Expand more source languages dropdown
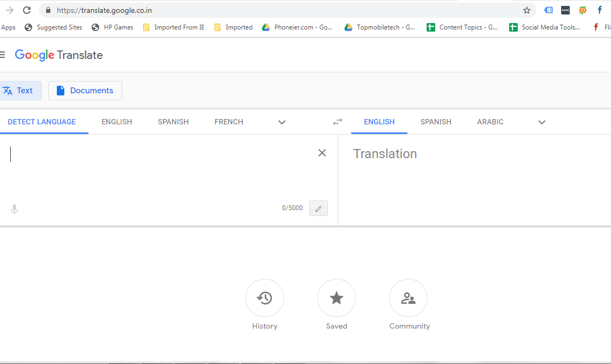 pos(282,122)
